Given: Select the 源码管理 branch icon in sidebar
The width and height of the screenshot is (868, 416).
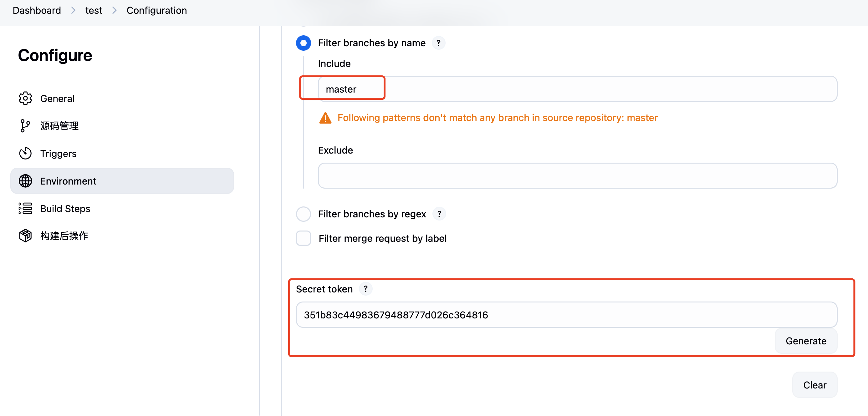Looking at the screenshot, I should tap(26, 126).
